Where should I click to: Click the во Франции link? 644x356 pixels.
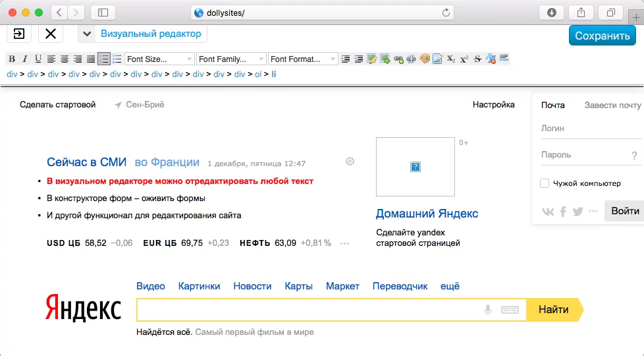click(167, 162)
